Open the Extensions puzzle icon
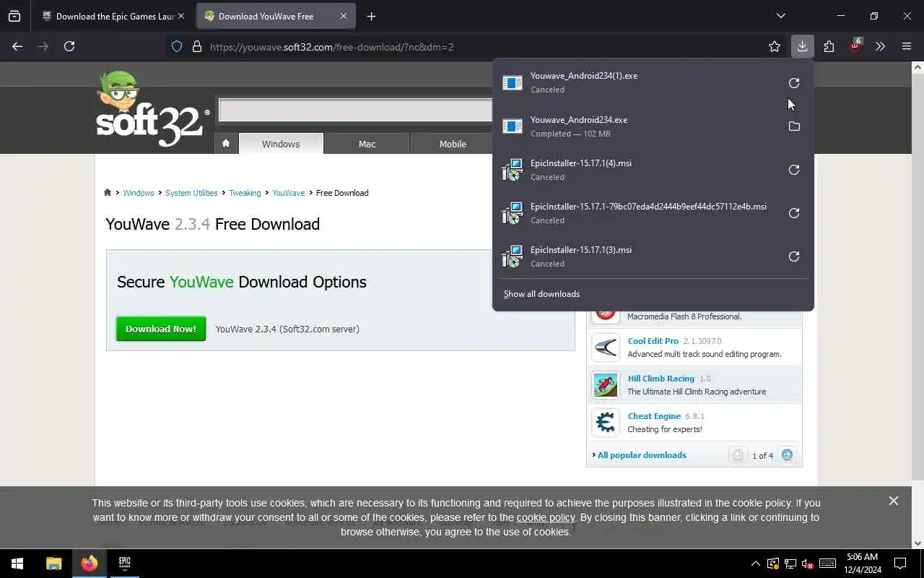Viewport: 924px width, 578px height. [829, 46]
